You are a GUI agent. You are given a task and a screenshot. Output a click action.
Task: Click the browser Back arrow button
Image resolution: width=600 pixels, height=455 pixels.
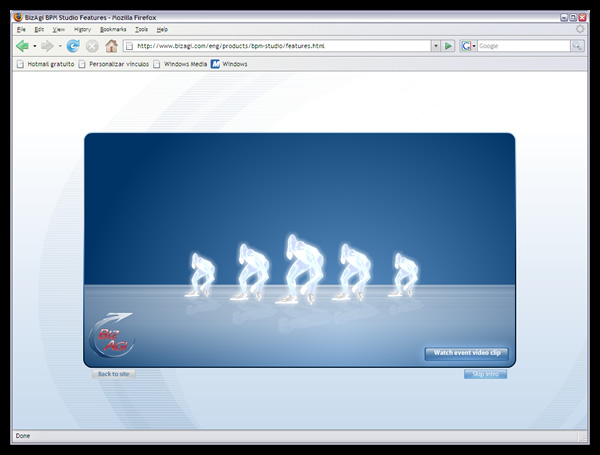22,46
